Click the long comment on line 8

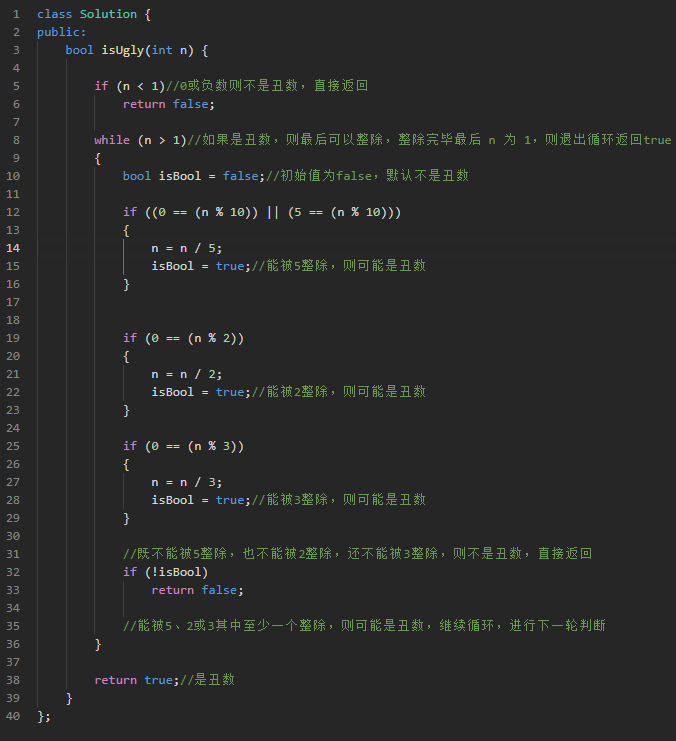coord(429,140)
